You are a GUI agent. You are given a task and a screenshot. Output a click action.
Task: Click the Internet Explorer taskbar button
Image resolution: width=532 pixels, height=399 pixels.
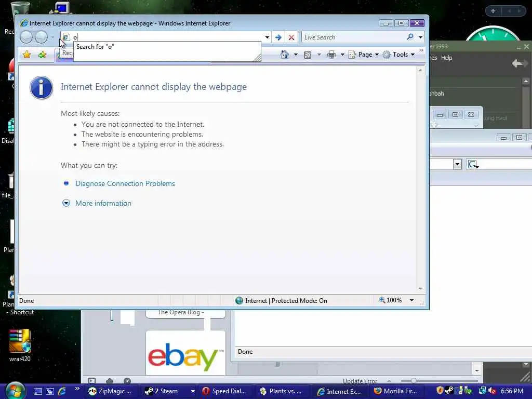click(339, 391)
